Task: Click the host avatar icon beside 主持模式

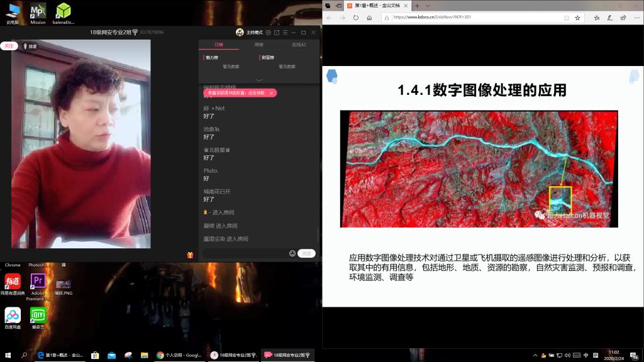Action: coord(240,33)
